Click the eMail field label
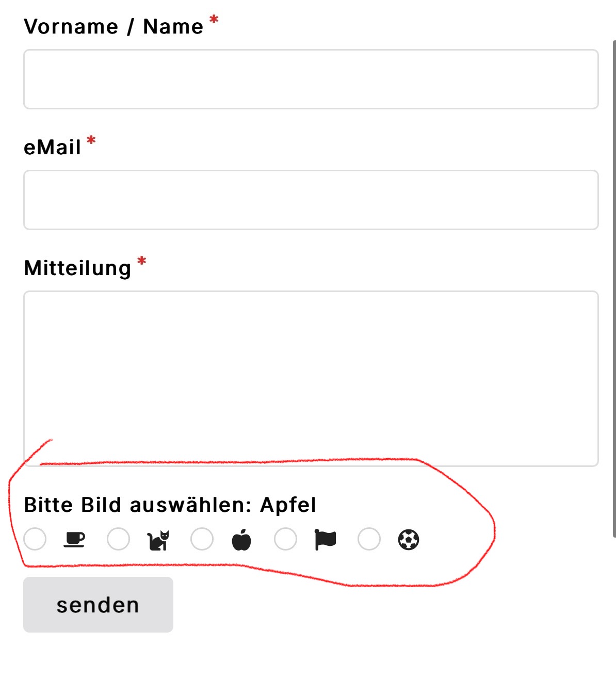This screenshot has height=679, width=616. tap(53, 147)
